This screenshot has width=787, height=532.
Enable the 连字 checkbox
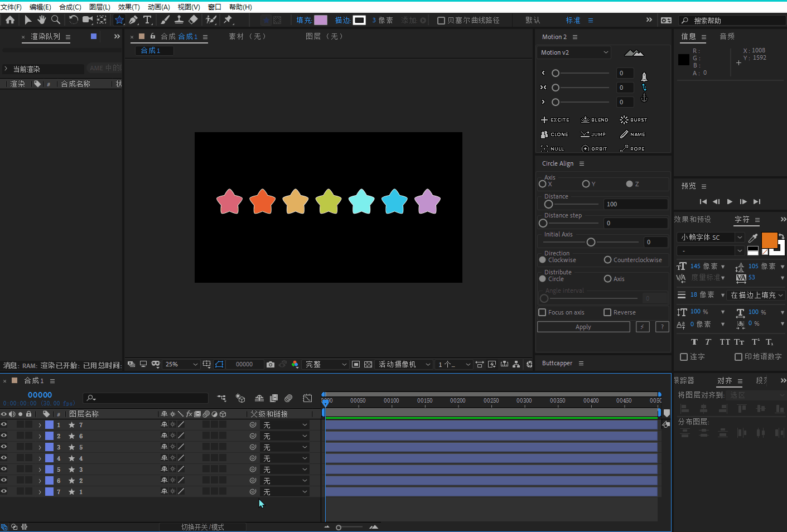tap(684, 357)
